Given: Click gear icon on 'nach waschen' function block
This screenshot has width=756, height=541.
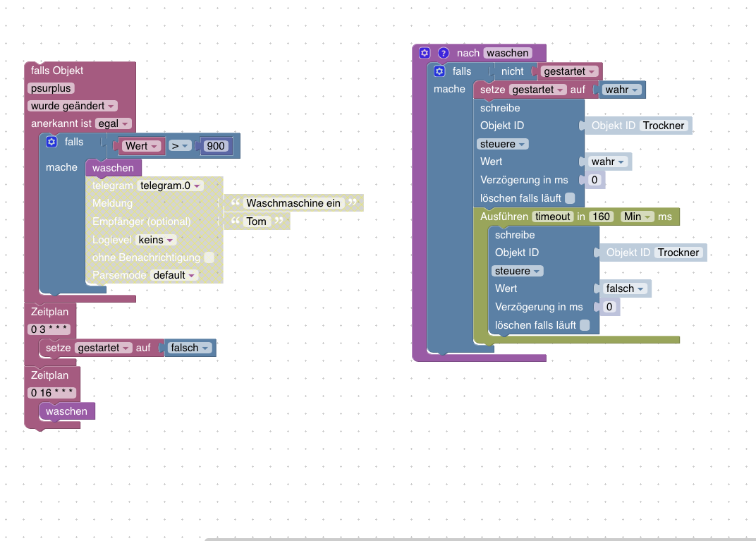Looking at the screenshot, I should (x=425, y=53).
